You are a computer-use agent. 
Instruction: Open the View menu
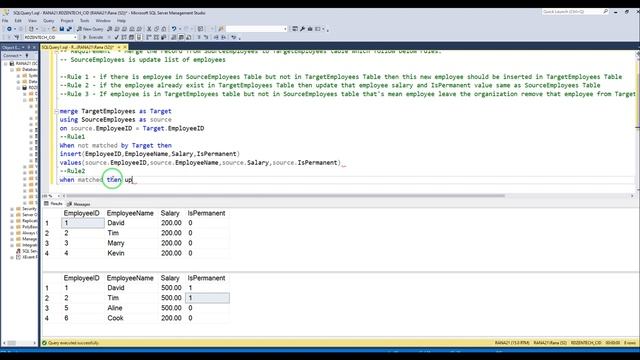tap(32, 20)
